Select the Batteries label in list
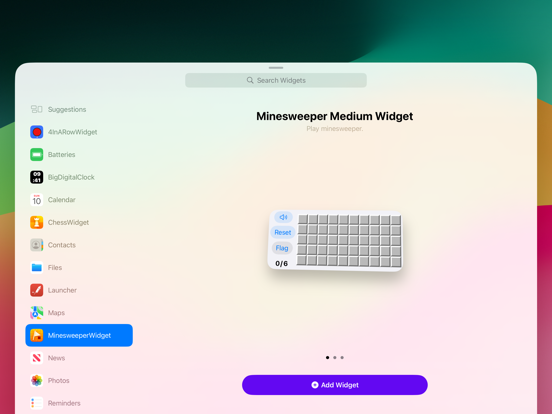 62,155
